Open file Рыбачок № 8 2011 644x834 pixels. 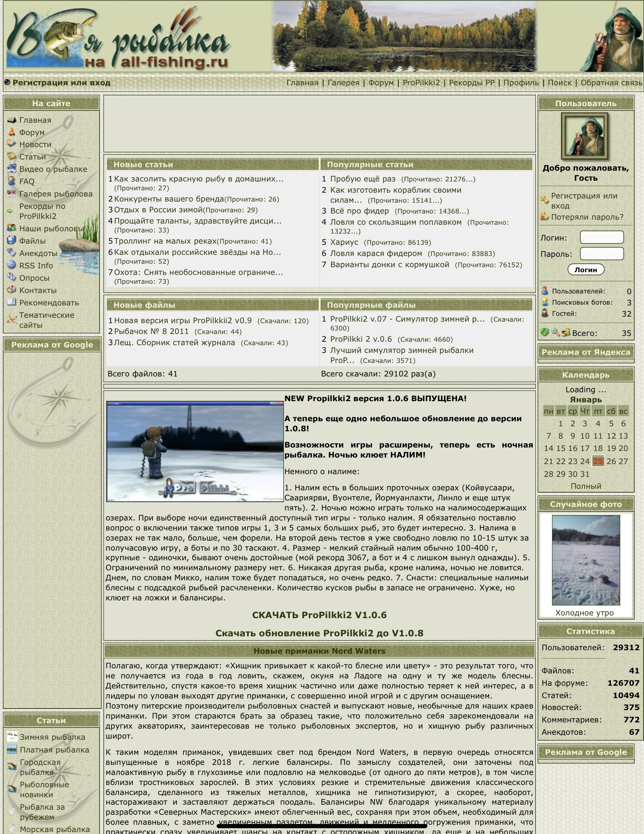click(x=151, y=331)
